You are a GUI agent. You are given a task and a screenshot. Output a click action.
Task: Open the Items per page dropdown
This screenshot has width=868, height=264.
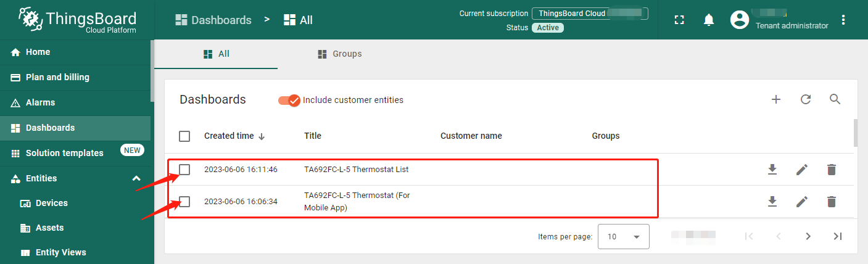624,236
